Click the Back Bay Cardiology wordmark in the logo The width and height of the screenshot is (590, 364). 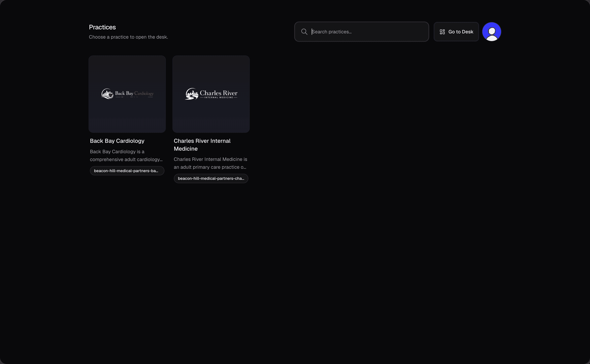point(134,93)
